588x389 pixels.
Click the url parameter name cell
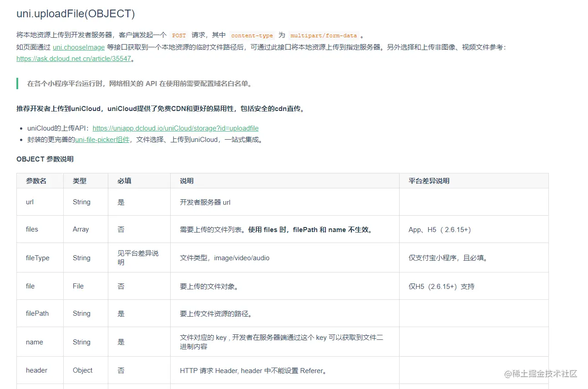coord(40,202)
